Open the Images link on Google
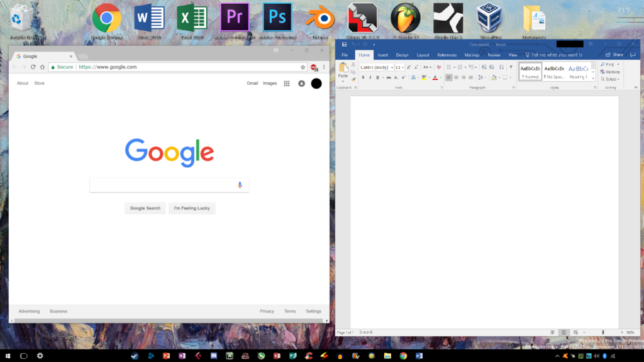Viewport: 644px width, 362px height. 270,84
